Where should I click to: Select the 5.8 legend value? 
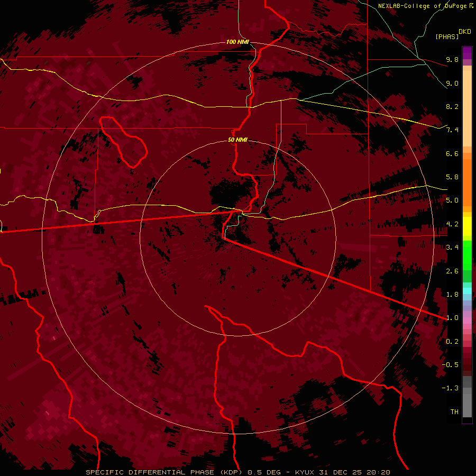pyautogui.click(x=452, y=177)
